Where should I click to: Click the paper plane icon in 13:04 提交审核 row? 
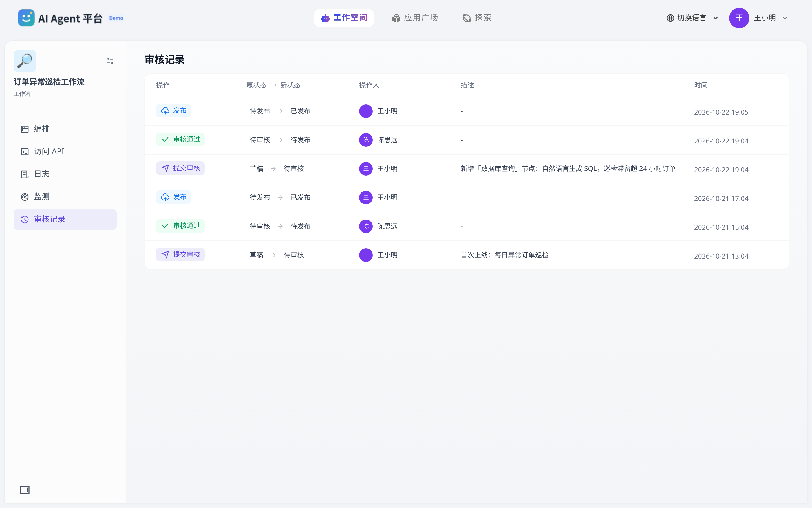pyautogui.click(x=165, y=254)
